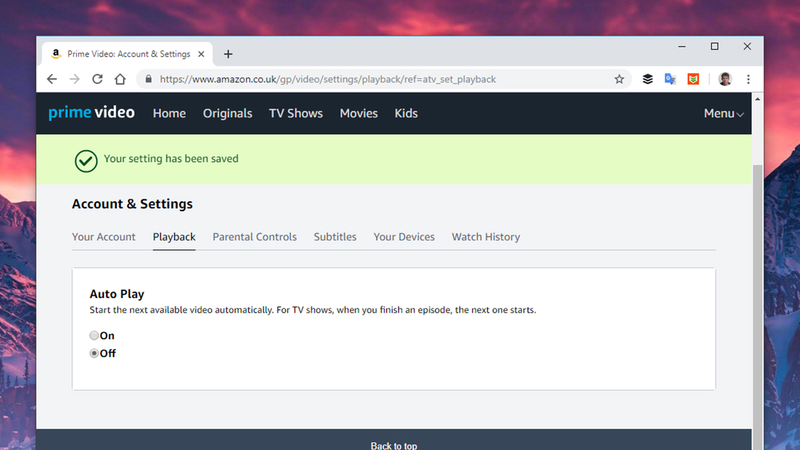This screenshot has width=800, height=450.
Task: Select the Auto Play Off radio button
Action: point(94,353)
